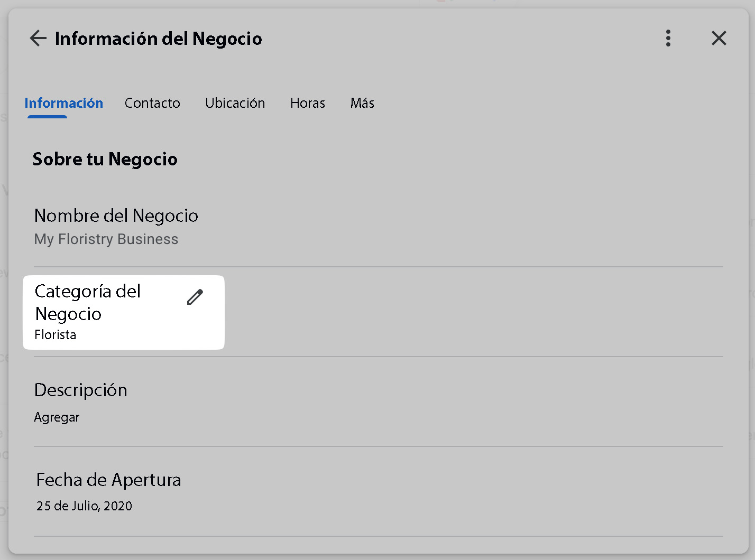Open the Ubicación tab
The image size is (755, 560).
click(235, 103)
